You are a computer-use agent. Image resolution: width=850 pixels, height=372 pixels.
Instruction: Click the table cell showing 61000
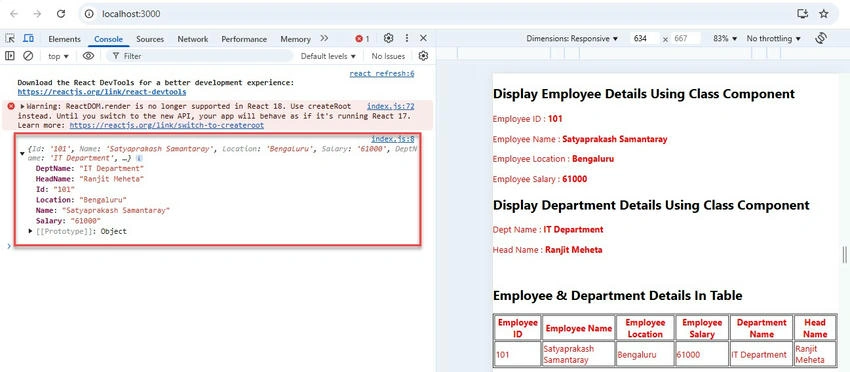coord(701,355)
